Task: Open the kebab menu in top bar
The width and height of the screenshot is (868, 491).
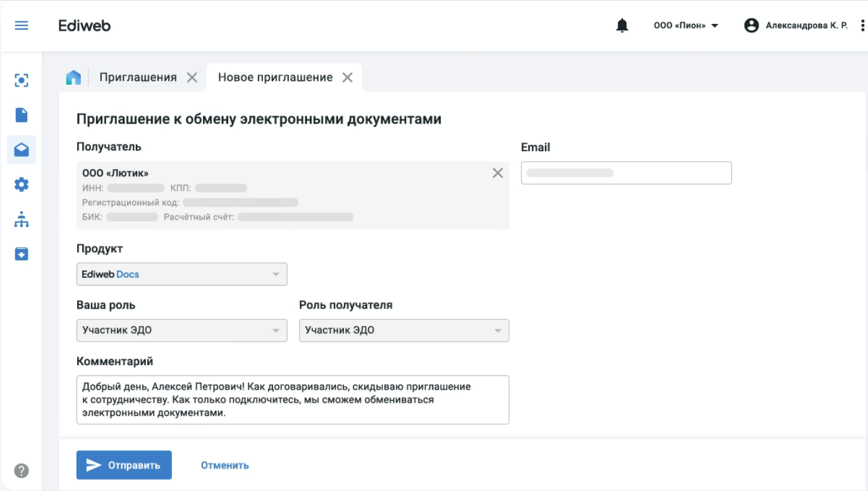Action: tap(861, 25)
